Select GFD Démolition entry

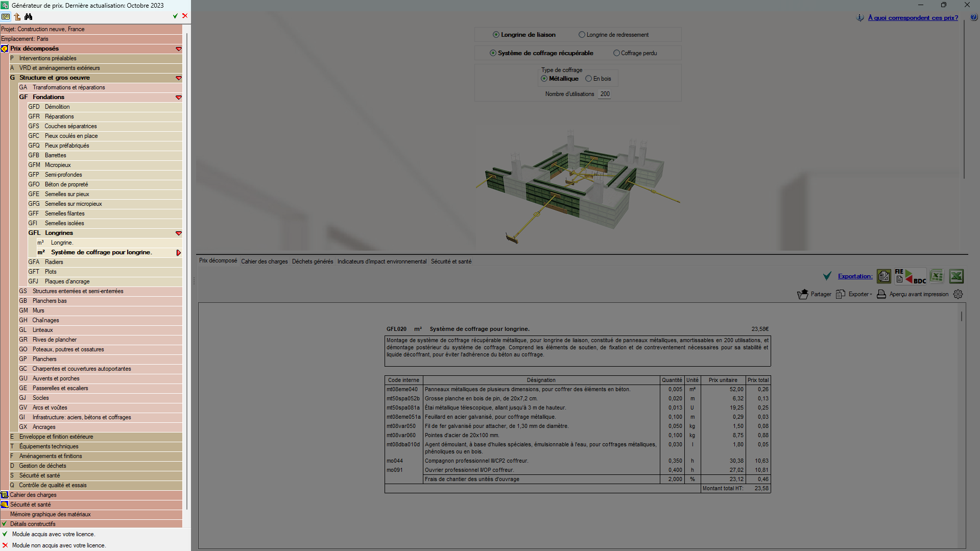pos(105,107)
